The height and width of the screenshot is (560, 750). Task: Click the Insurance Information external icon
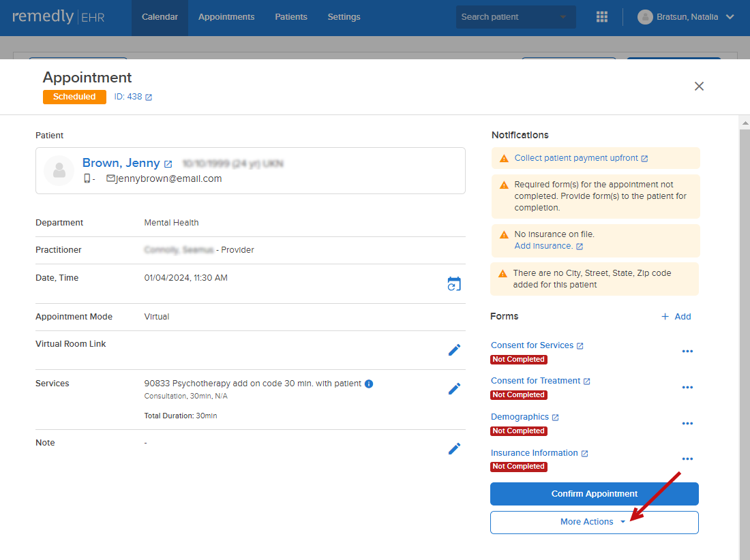(x=584, y=454)
